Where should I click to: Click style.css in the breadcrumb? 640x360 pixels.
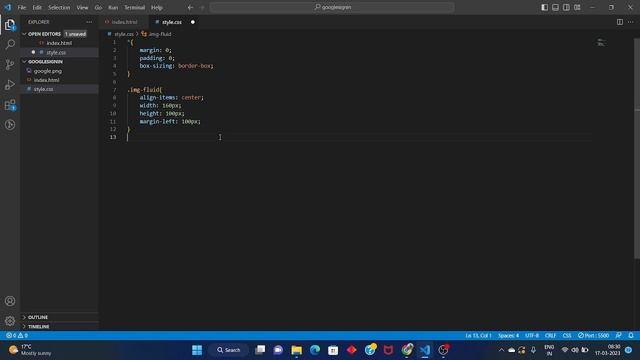[x=124, y=34]
